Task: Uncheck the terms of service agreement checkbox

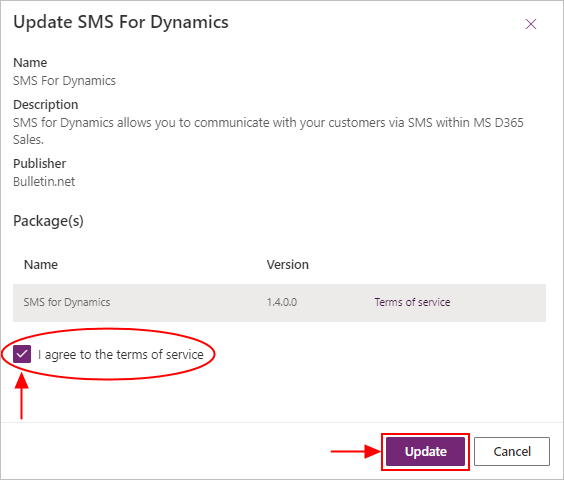Action: tap(22, 354)
